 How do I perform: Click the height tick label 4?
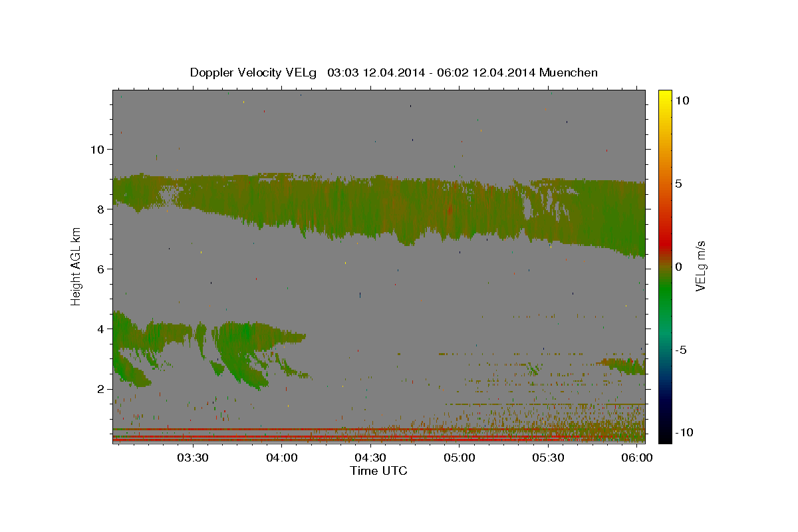101,329
